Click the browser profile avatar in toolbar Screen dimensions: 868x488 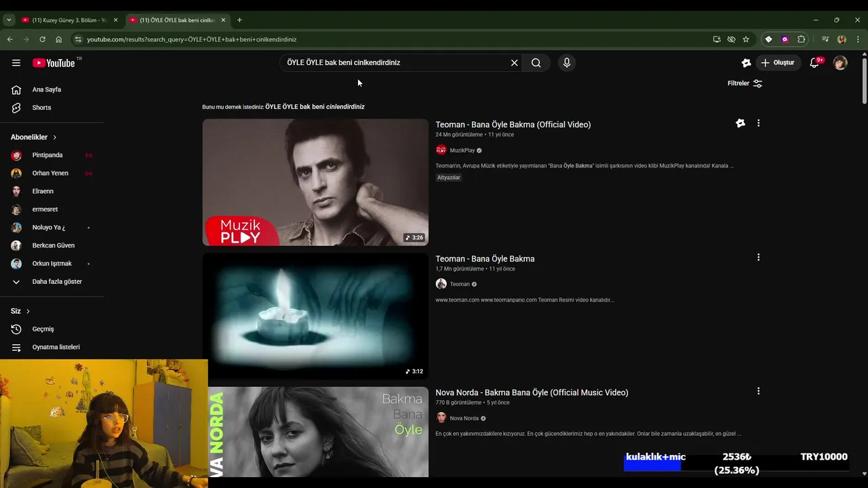(x=842, y=39)
